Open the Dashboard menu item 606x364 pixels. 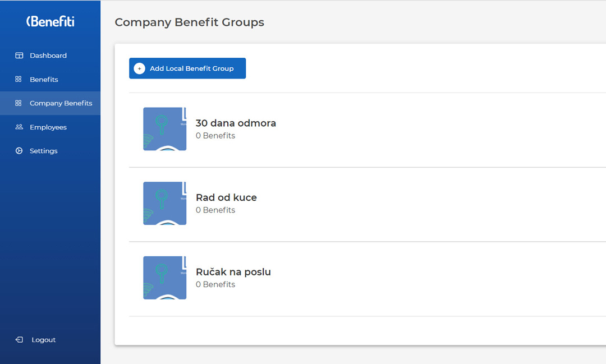click(x=48, y=56)
